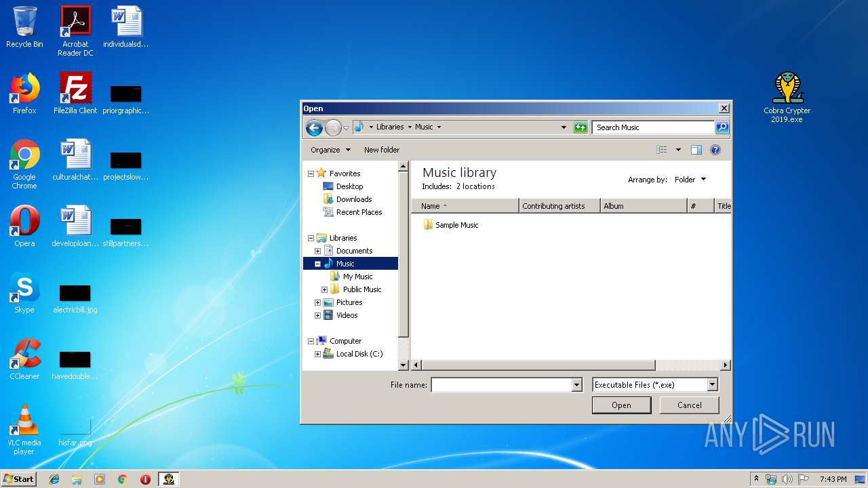Image resolution: width=868 pixels, height=488 pixels.
Task: Select My Music in the tree
Action: [x=351, y=277]
